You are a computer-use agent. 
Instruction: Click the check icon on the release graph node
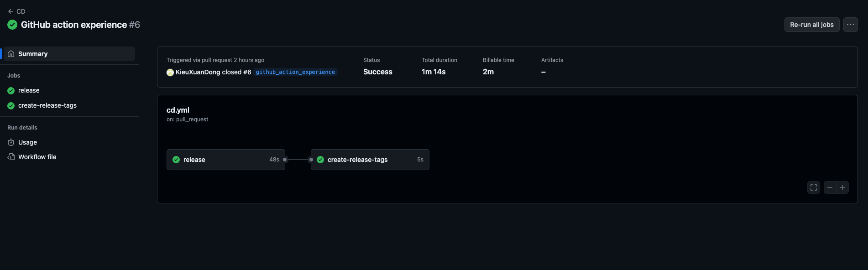click(x=176, y=160)
